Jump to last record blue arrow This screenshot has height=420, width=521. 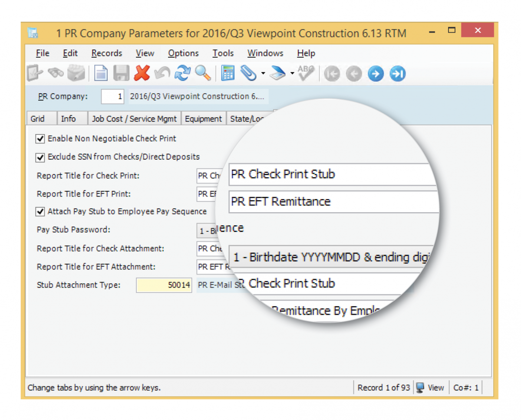[x=397, y=74]
